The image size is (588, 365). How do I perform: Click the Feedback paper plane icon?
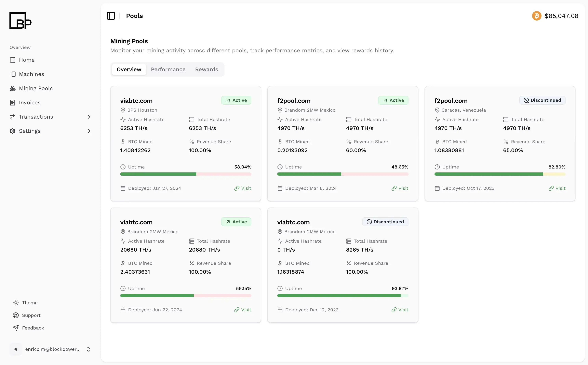click(16, 328)
